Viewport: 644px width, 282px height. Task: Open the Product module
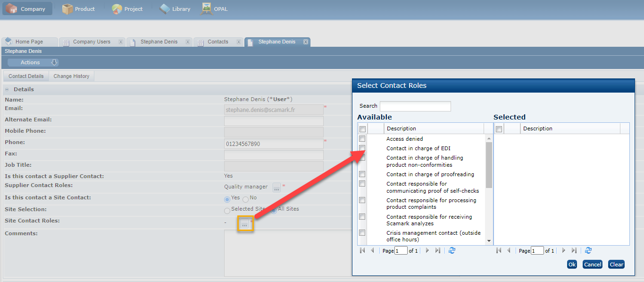[79, 9]
